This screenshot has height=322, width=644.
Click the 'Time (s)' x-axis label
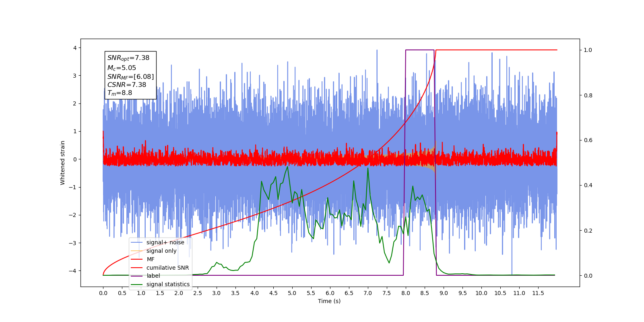(x=329, y=301)
